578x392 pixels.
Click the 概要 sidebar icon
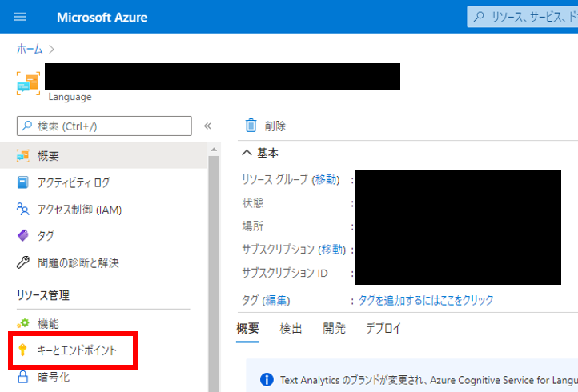[23, 155]
